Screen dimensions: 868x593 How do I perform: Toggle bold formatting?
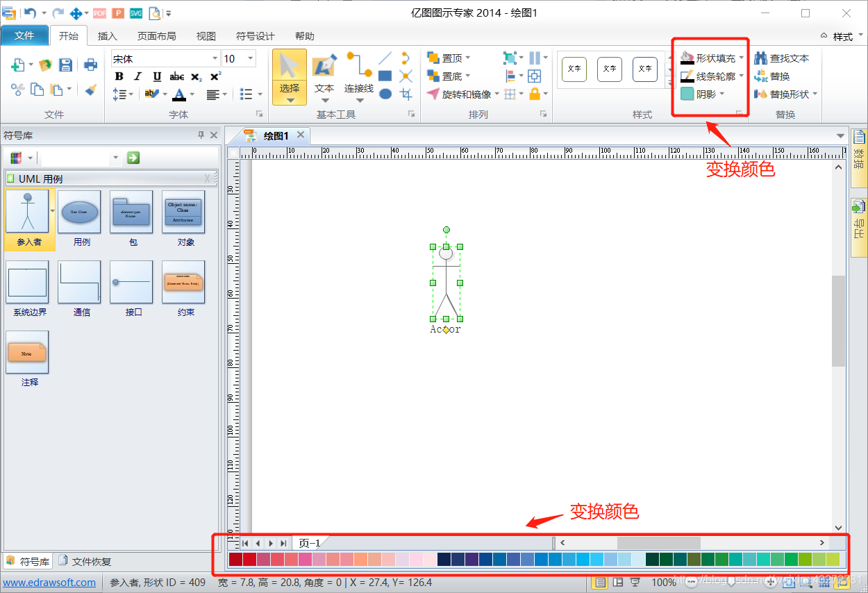click(x=119, y=76)
